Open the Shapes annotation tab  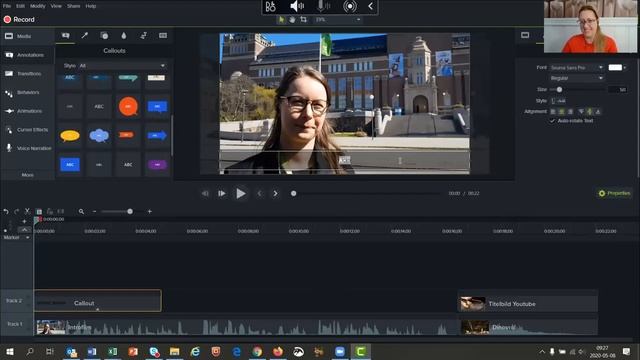104,36
